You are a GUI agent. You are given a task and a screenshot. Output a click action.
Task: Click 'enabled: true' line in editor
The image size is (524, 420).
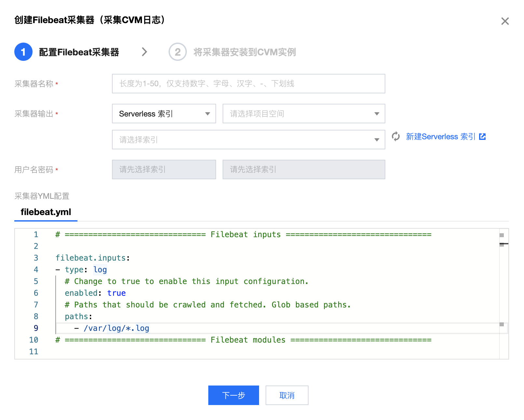[95, 293]
